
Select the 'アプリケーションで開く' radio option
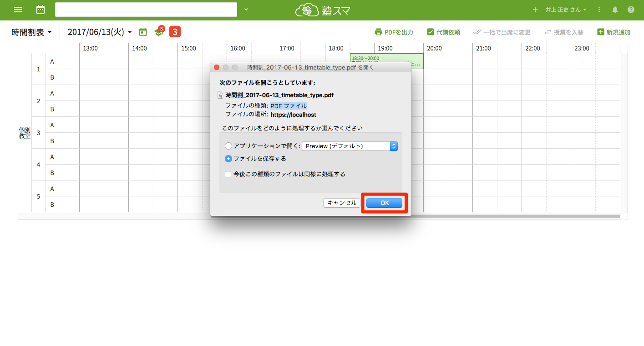pyautogui.click(x=228, y=146)
